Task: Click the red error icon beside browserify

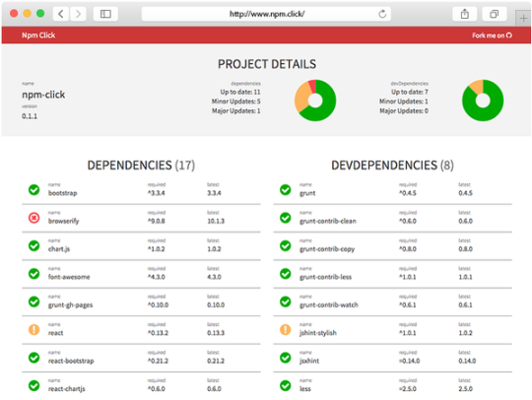Action: (x=33, y=218)
